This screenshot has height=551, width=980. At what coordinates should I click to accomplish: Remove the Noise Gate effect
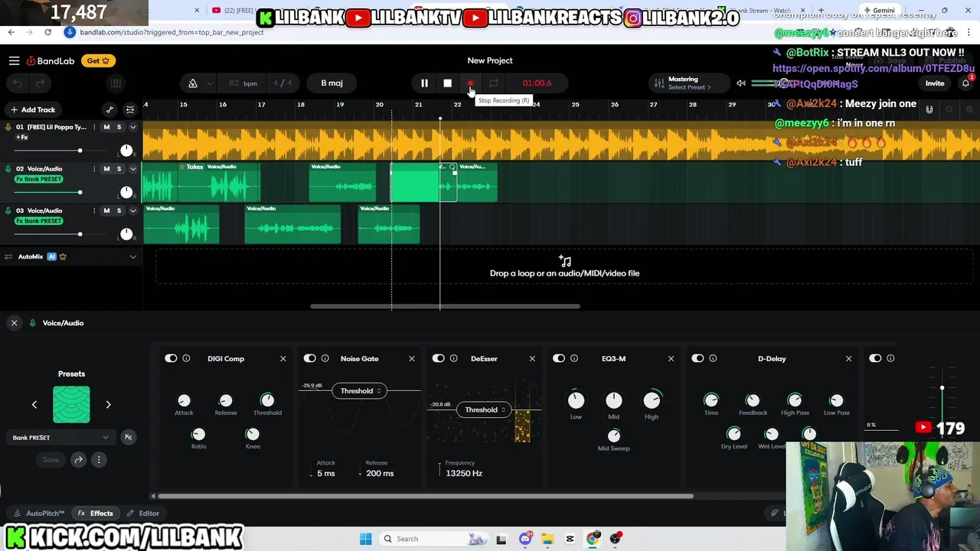point(411,358)
